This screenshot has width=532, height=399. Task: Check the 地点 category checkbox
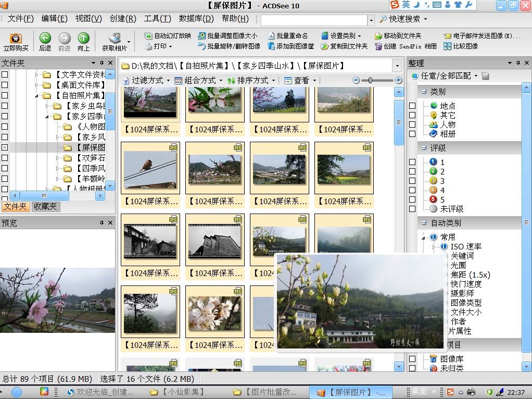[x=412, y=106]
